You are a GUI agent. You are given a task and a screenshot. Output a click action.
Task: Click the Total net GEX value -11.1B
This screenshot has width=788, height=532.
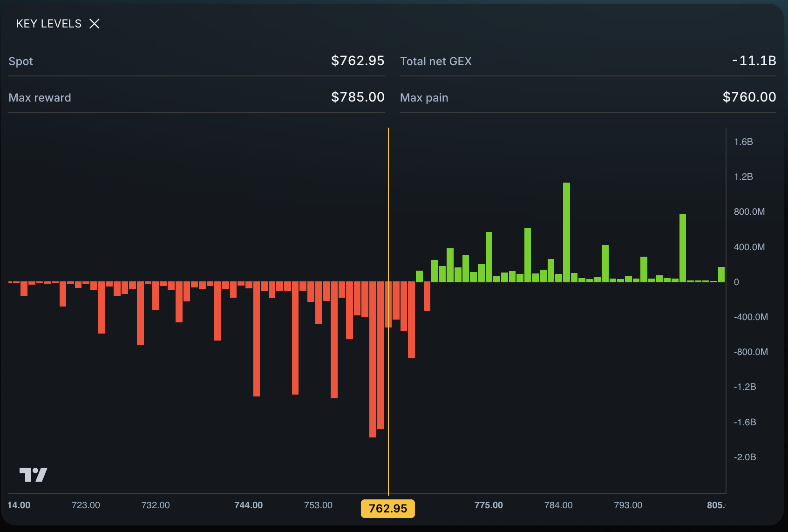point(754,61)
